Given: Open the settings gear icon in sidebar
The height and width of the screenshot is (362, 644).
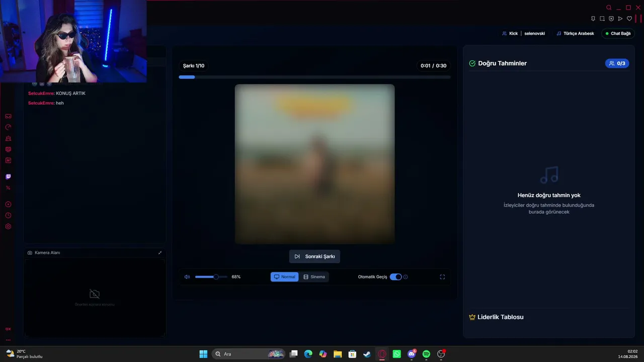Looking at the screenshot, I should coord(8,226).
